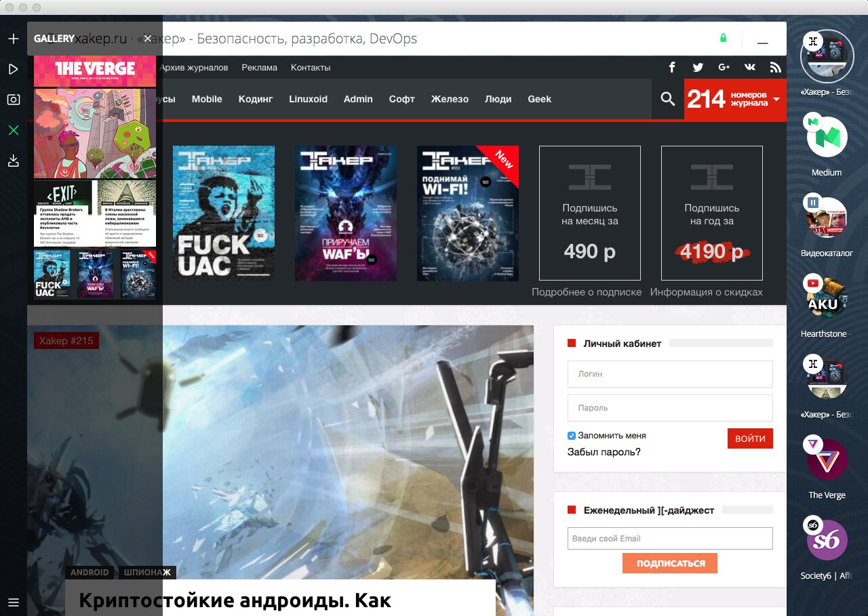
Task: Open the Приручаем WAF'ы magazine cover
Action: pos(346,213)
